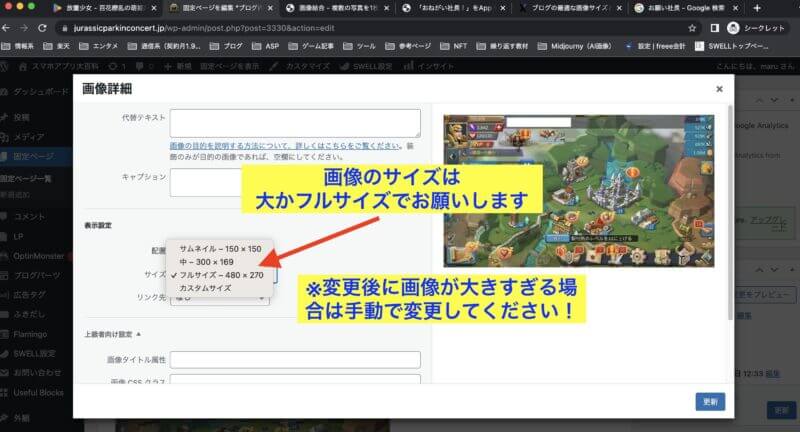Open the WordPress logo in admin bar
800x432 pixels.
tap(4, 66)
